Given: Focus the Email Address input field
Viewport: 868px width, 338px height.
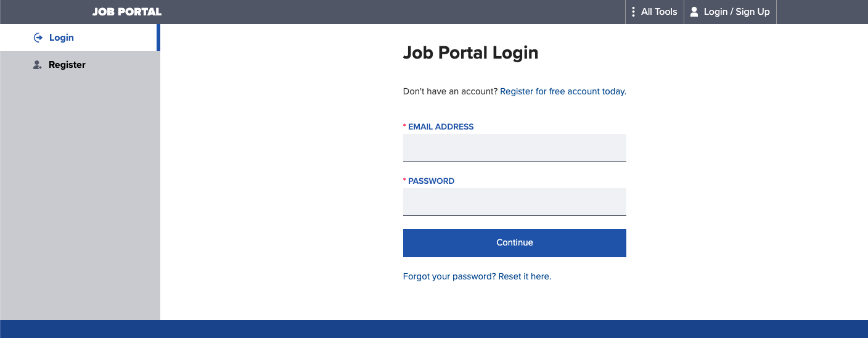Looking at the screenshot, I should tap(514, 147).
